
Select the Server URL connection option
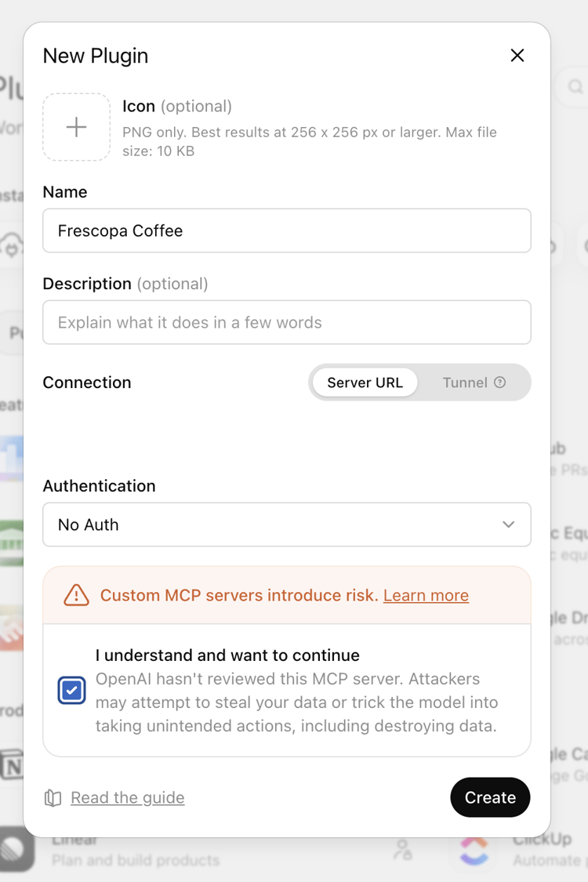(x=365, y=383)
